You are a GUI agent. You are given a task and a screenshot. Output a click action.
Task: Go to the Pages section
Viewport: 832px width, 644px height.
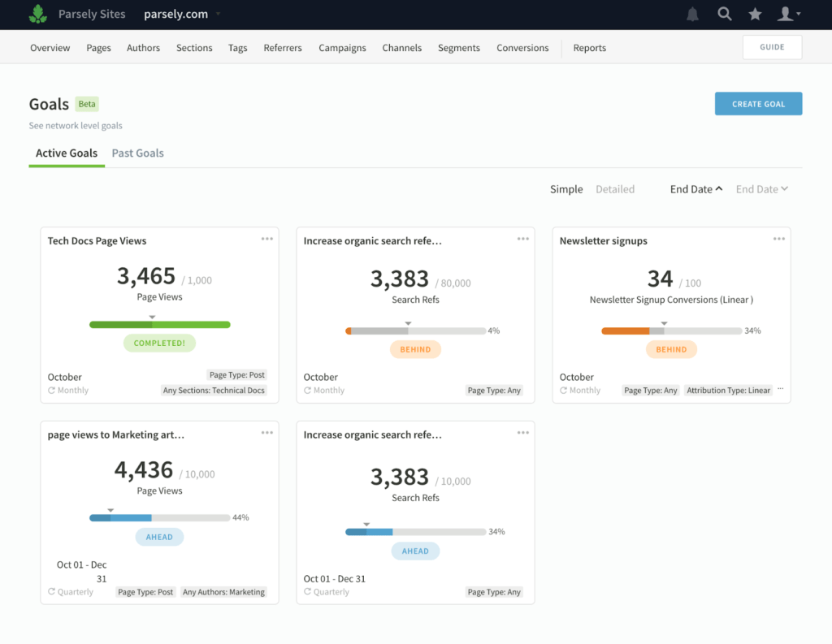pos(98,48)
